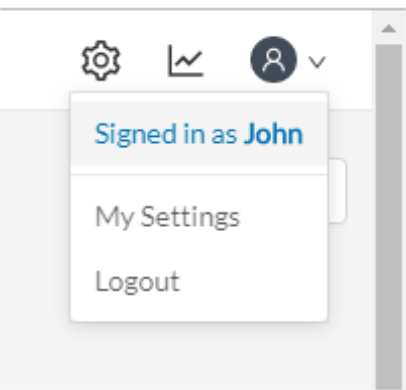Click the cogwheel icon in the top bar
The image size is (406, 390).
point(101,60)
